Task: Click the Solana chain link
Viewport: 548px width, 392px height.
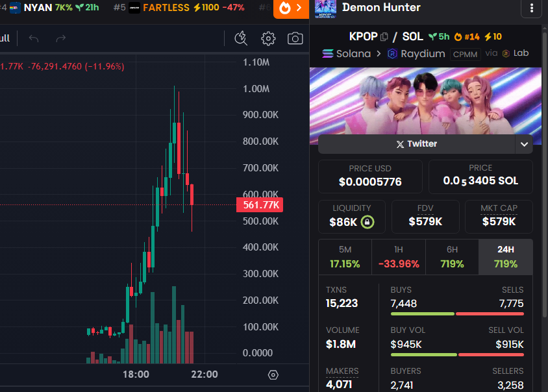Action: [x=346, y=53]
